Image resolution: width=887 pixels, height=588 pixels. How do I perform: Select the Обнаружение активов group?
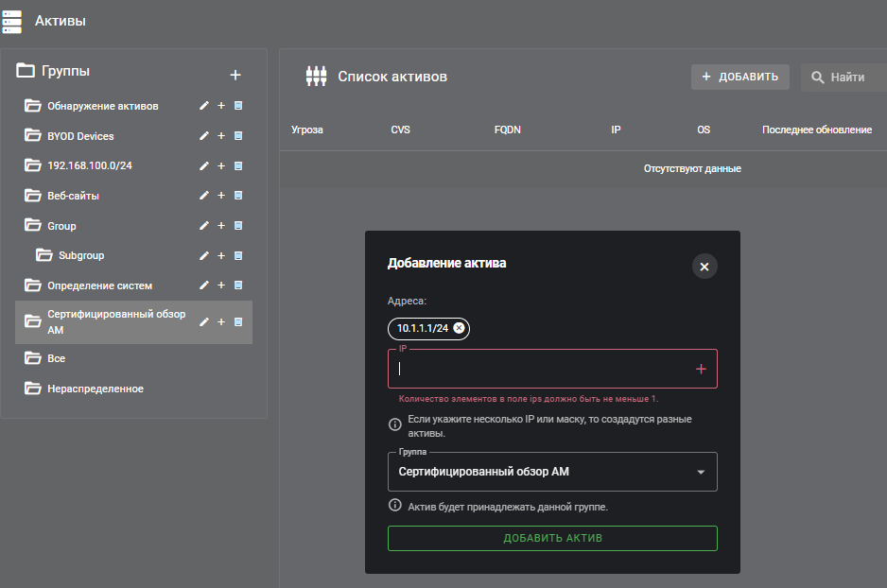pyautogui.click(x=102, y=106)
